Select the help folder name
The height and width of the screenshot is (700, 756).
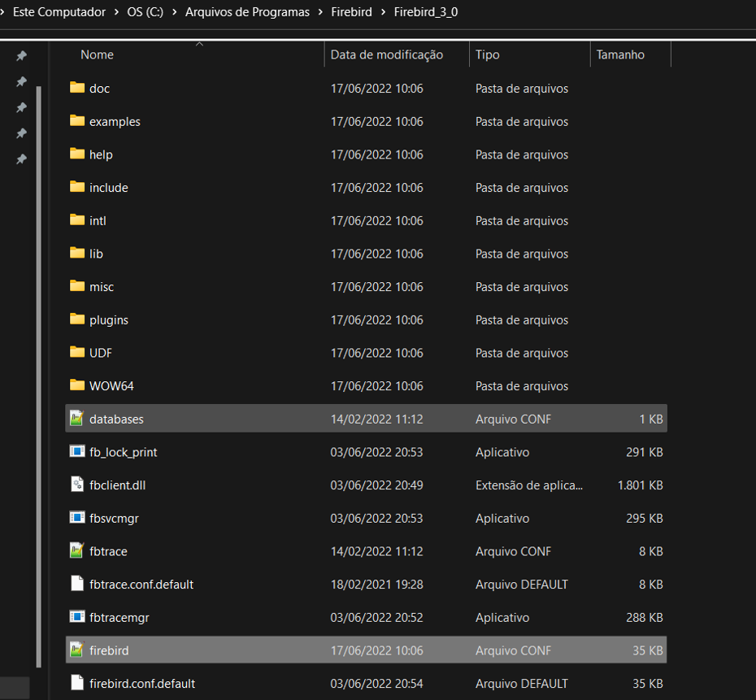101,154
